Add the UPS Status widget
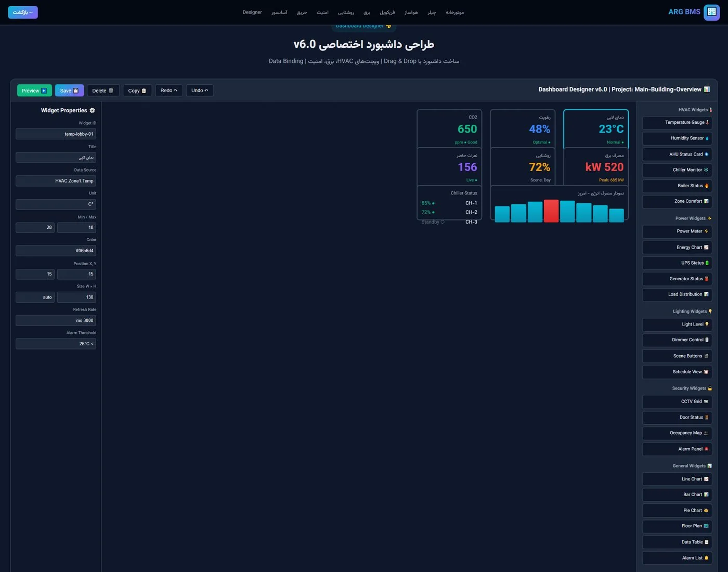The image size is (728, 572). [x=677, y=263]
